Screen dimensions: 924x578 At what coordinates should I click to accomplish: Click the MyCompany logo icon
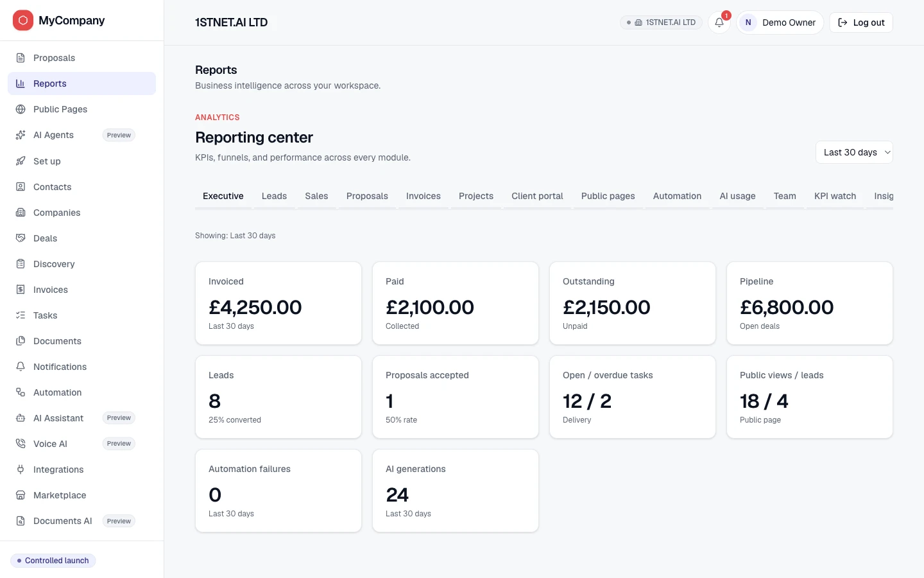pos(23,21)
